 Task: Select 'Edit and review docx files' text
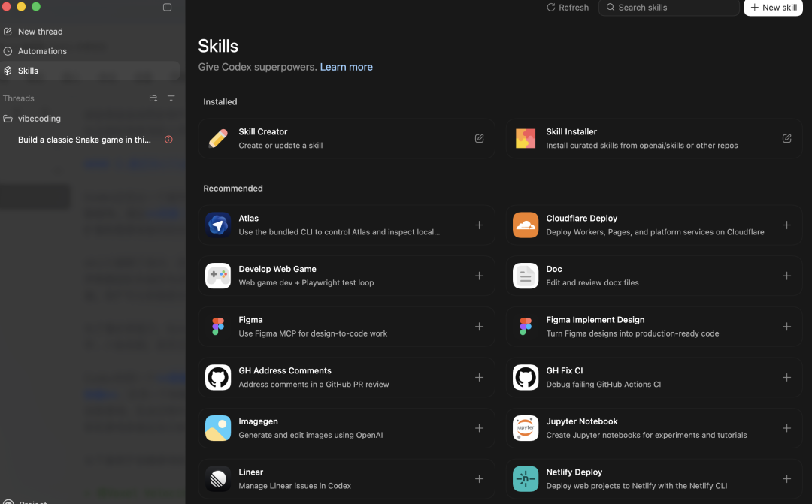pos(592,283)
